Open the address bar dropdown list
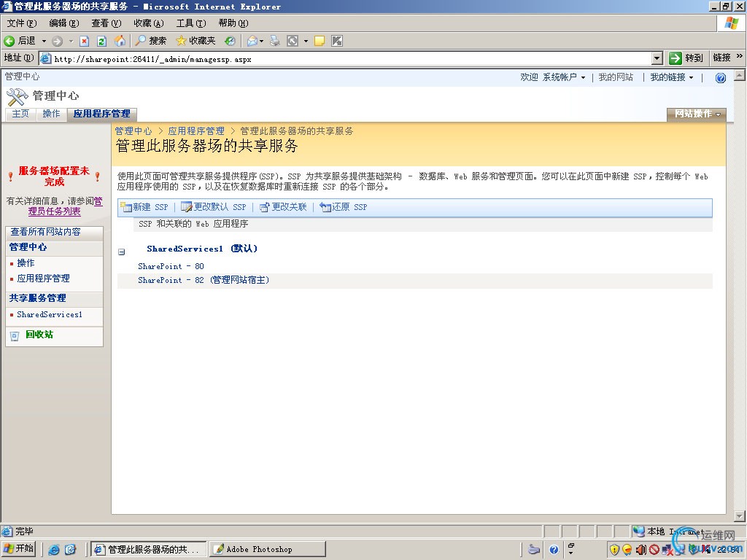 pyautogui.click(x=657, y=58)
